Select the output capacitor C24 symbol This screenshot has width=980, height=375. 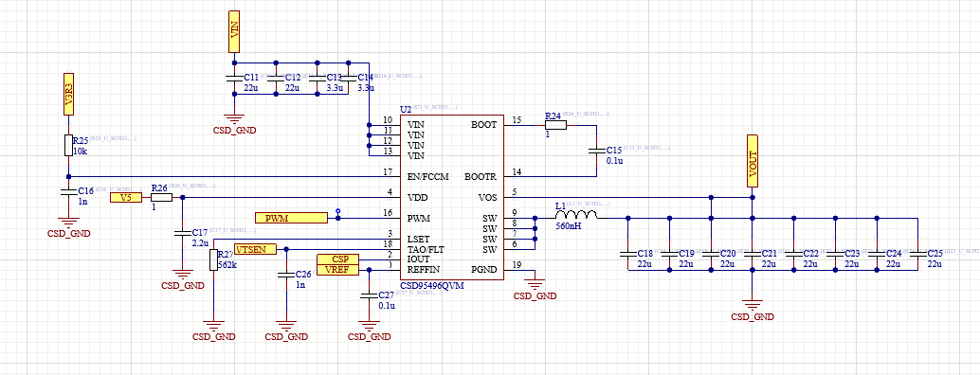(x=877, y=254)
